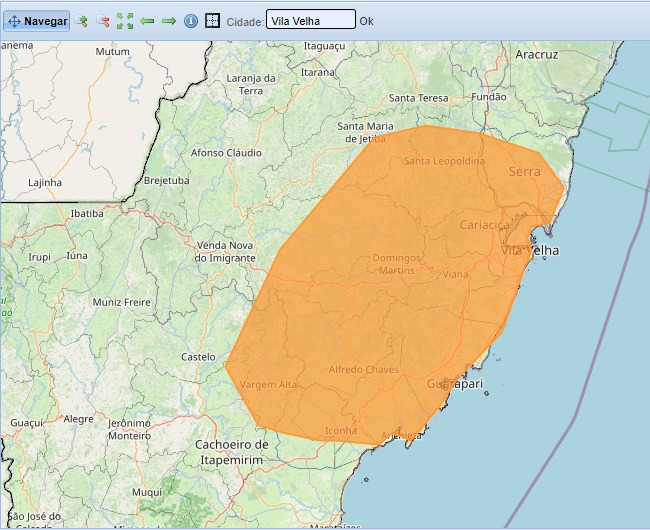The height and width of the screenshot is (530, 650).
Task: Click Vila Velha label on the map
Action: point(530,250)
